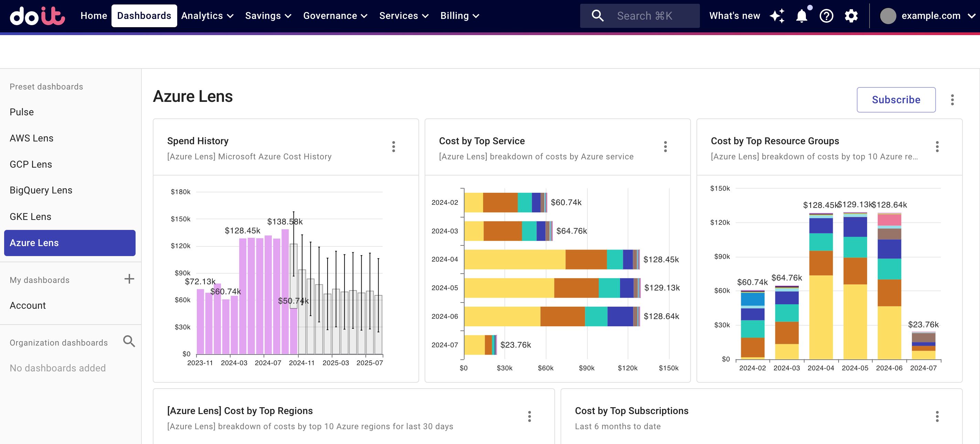Click the $64.76k label in Cost by Top Service
The image size is (980, 444).
pos(572,231)
